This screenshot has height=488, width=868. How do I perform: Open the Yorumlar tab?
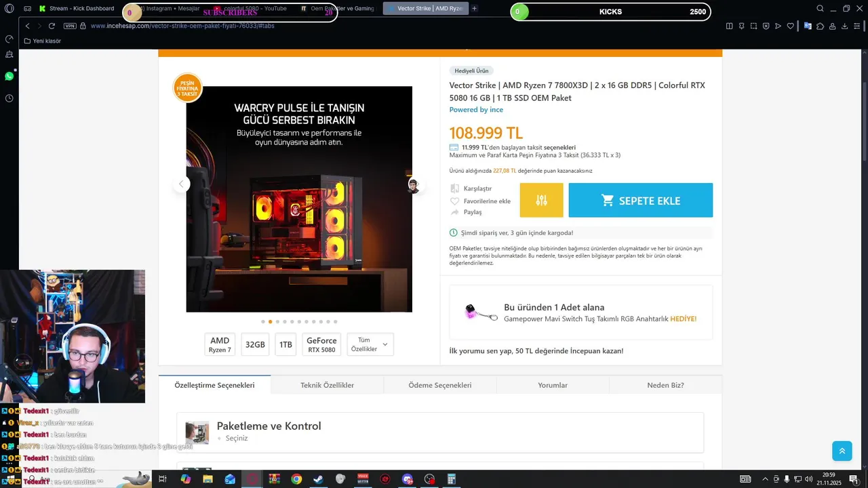[553, 385]
